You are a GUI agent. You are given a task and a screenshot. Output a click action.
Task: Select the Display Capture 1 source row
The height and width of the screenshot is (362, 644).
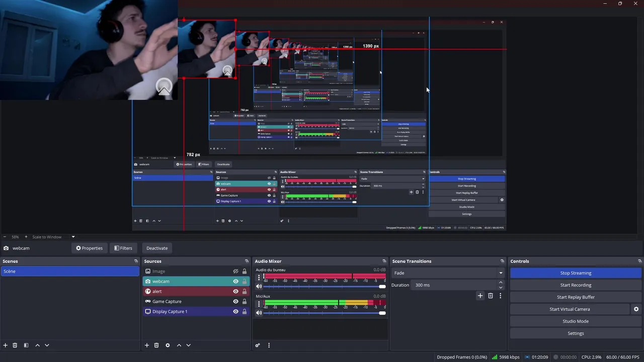[x=196, y=312]
